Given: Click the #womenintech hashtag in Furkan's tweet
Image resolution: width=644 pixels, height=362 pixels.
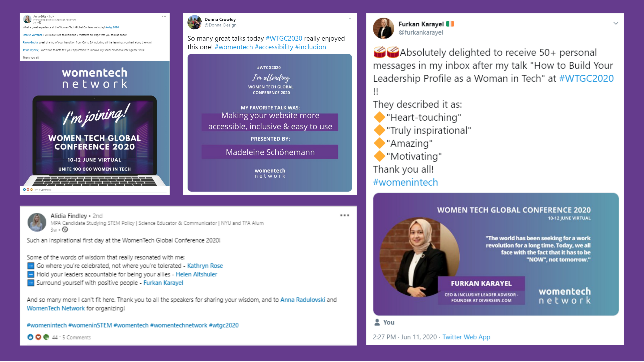Looking at the screenshot, I should point(405,182).
